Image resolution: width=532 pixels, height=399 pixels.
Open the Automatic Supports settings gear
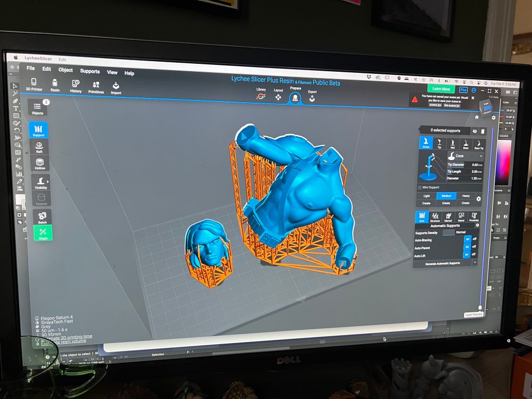[477, 225]
